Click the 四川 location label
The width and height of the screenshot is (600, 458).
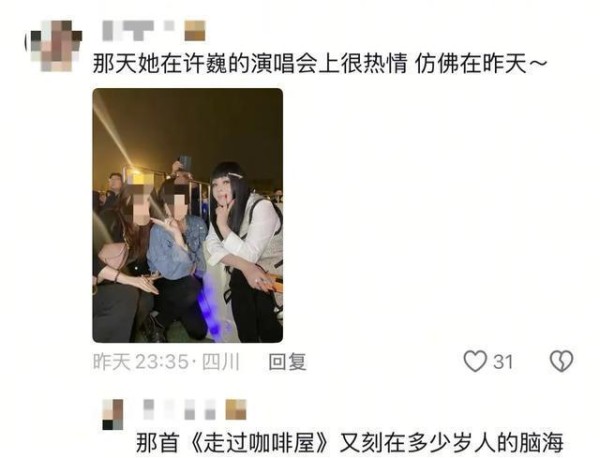pos(220,362)
